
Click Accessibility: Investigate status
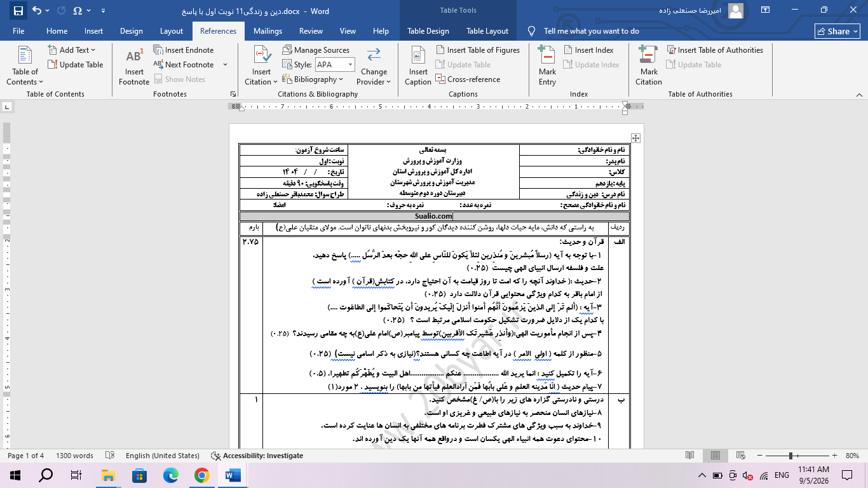[258, 456]
